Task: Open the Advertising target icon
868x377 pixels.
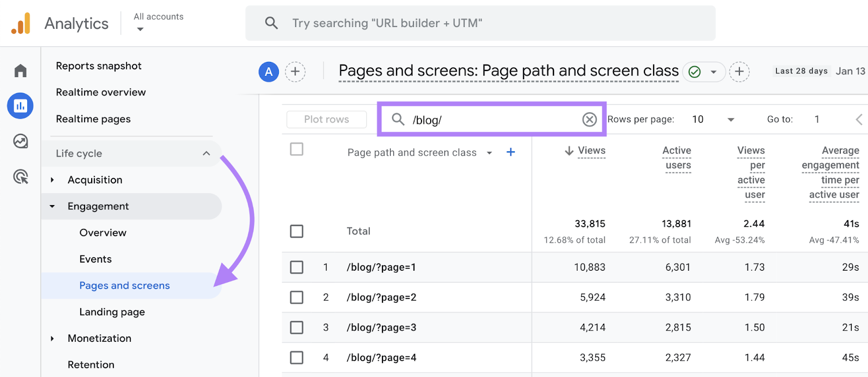Action: pos(21,177)
